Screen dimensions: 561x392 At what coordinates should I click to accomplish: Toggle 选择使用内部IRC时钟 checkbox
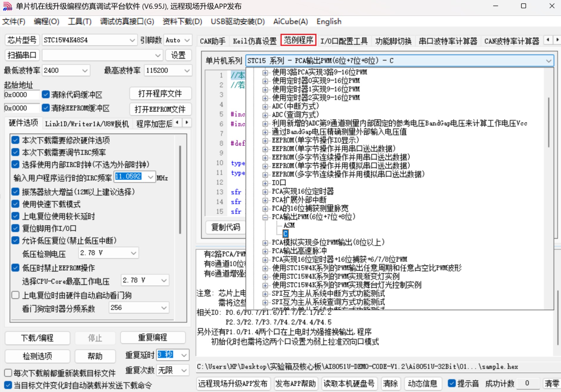click(15, 164)
